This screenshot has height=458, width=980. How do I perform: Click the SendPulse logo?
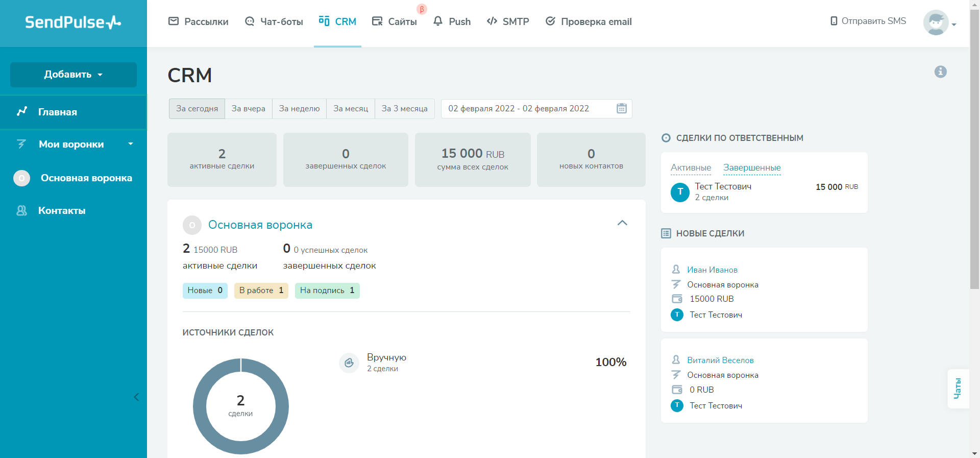click(73, 22)
